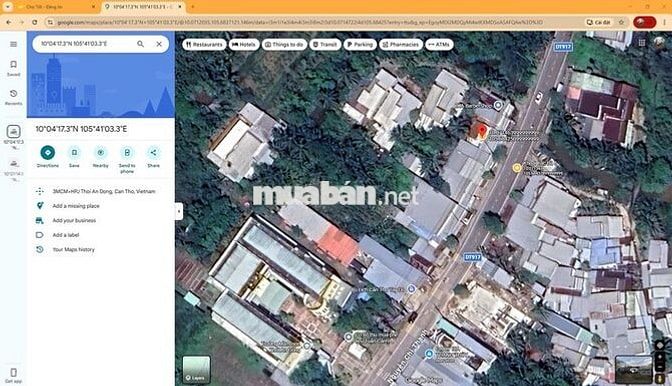This screenshot has height=386, width=672.
Task: Send this location to phone
Action: pos(127,160)
